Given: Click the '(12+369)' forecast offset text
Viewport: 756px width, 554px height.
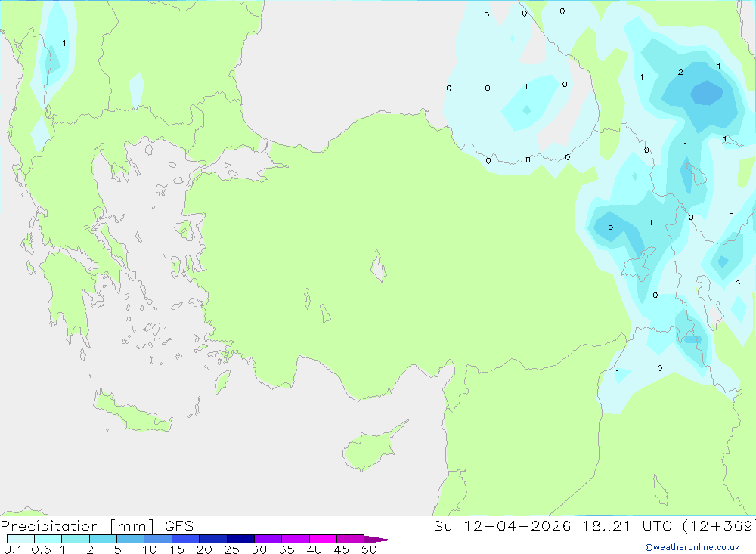Looking at the screenshot, I should (718, 526).
